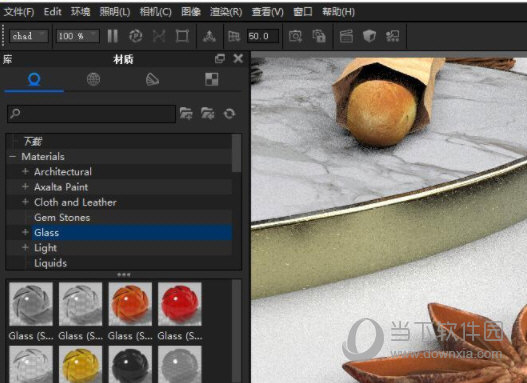The height and width of the screenshot is (383, 527).
Task: Select the orange glass thumbnail
Action: click(130, 304)
